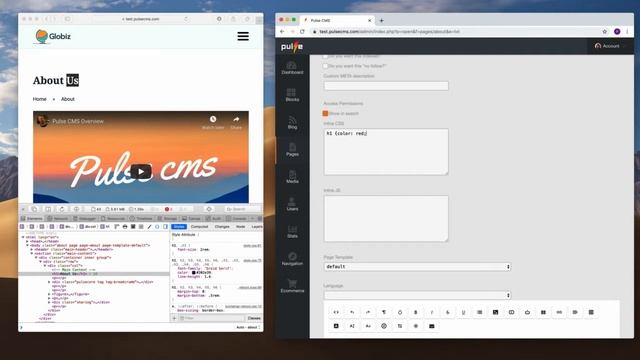Click the redo icon in editor toolbar
Screen dimensions: 640x360
click(368, 312)
